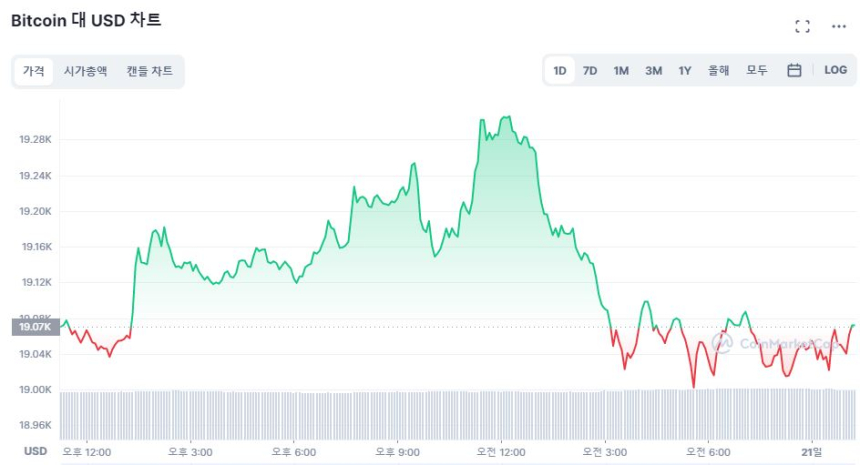Click the USD currency label

point(35,451)
